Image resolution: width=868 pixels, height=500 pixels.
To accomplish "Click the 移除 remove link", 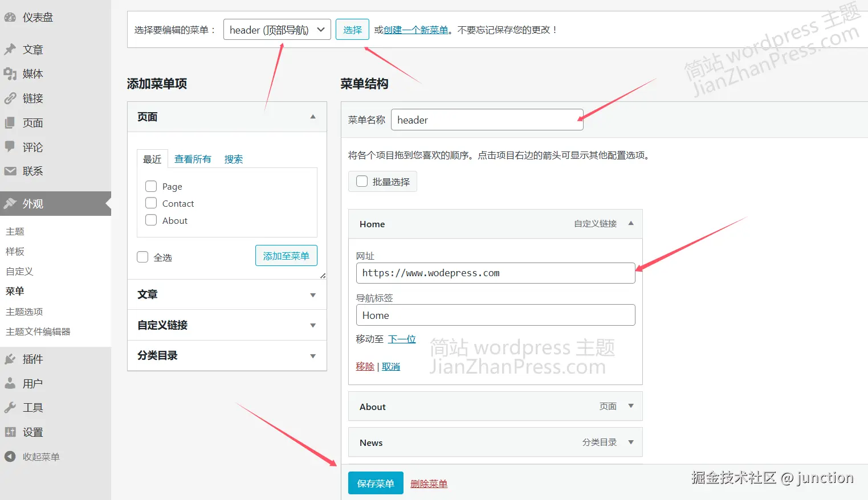I will pyautogui.click(x=365, y=366).
